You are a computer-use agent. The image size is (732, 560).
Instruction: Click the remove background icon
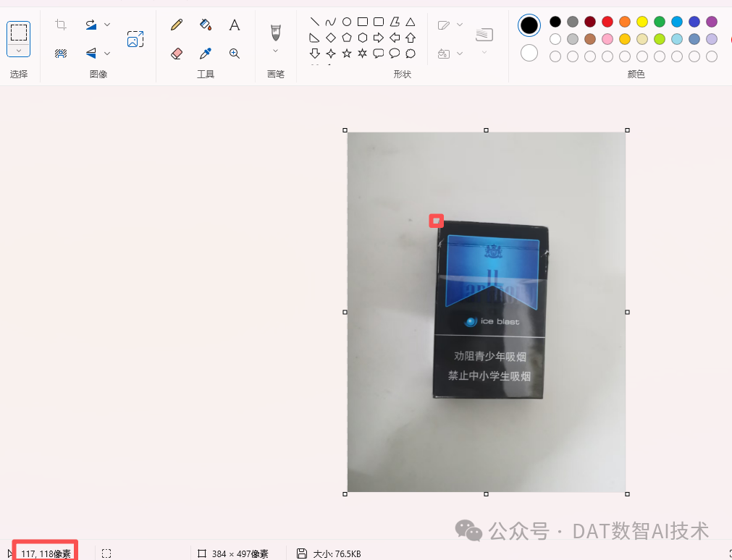(61, 54)
